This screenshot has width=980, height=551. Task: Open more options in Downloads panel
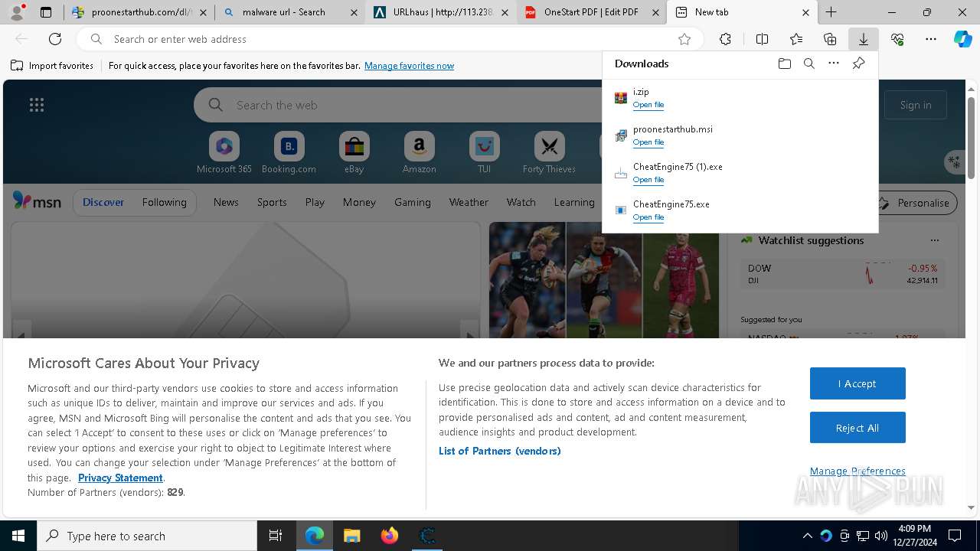[x=834, y=64]
